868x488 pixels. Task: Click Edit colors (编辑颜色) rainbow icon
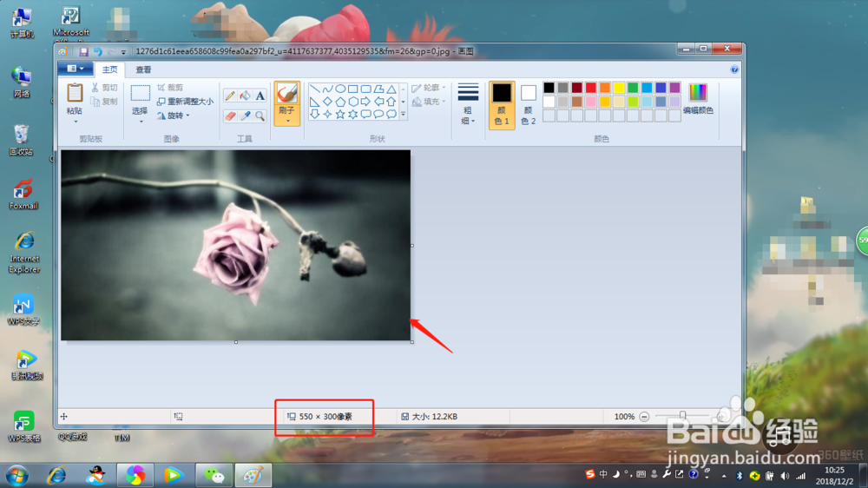pos(698,92)
